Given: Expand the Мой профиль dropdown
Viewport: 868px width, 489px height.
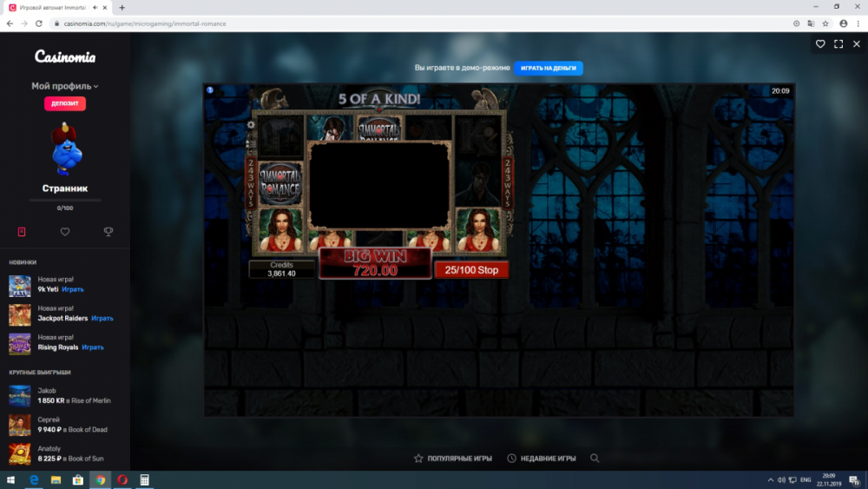Looking at the screenshot, I should coord(65,86).
